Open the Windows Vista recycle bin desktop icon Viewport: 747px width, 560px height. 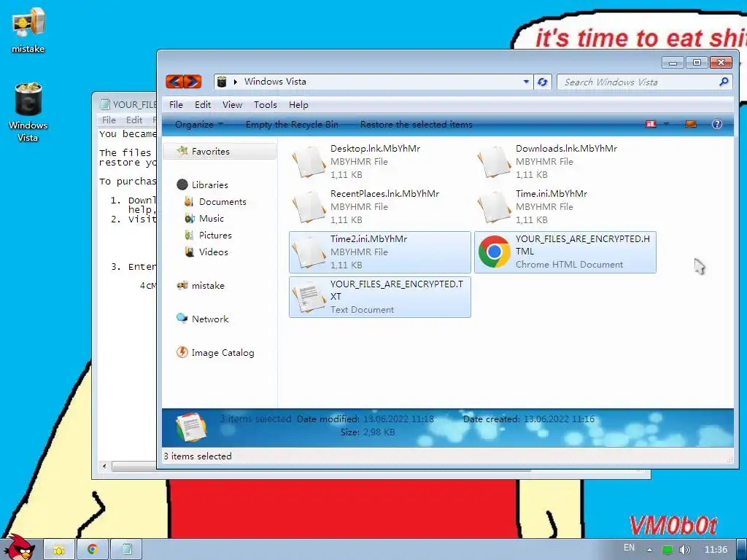tap(28, 112)
